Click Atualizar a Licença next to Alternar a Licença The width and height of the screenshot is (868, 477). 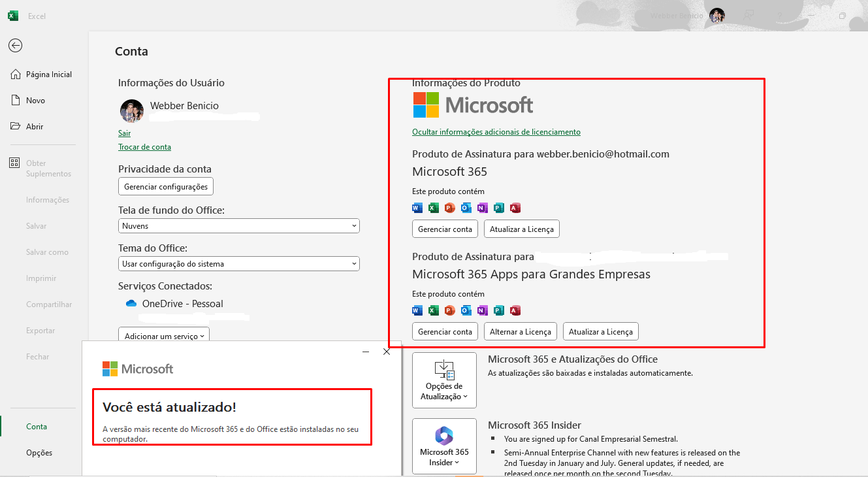coord(601,331)
